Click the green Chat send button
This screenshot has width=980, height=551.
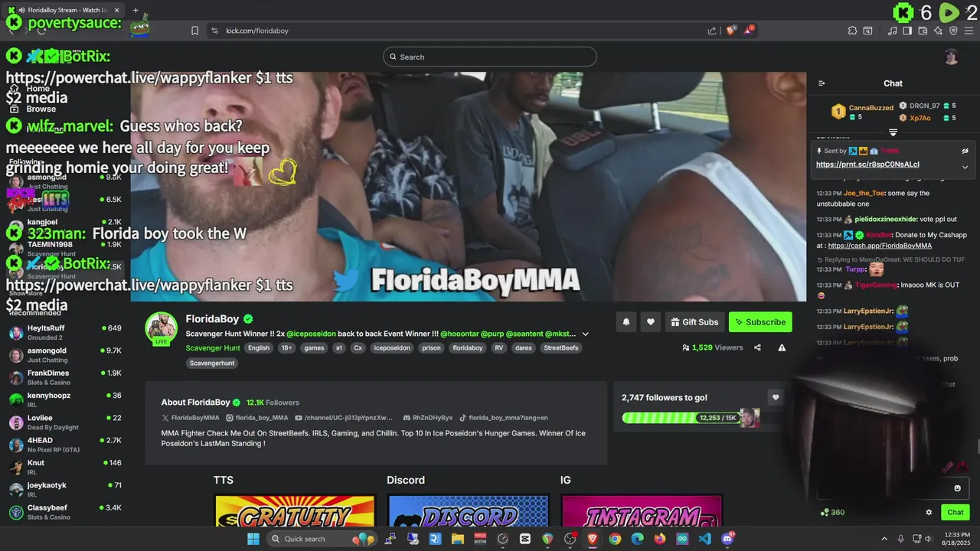pyautogui.click(x=955, y=512)
